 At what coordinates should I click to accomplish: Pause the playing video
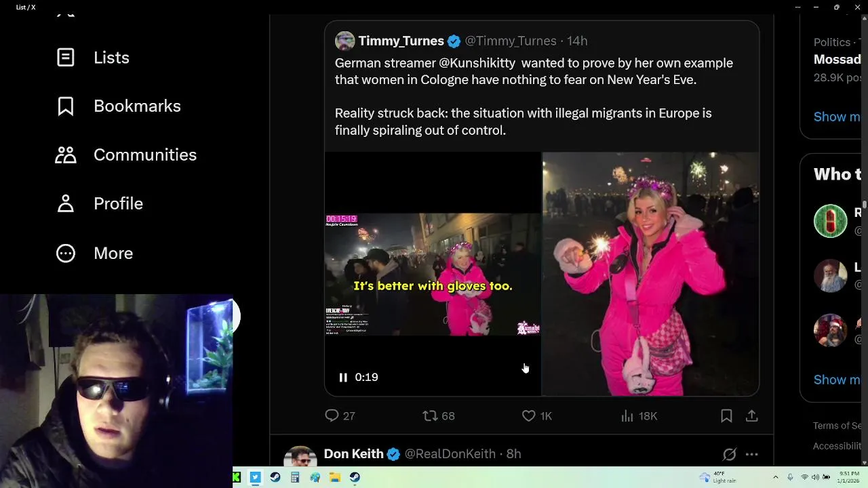tap(343, 378)
